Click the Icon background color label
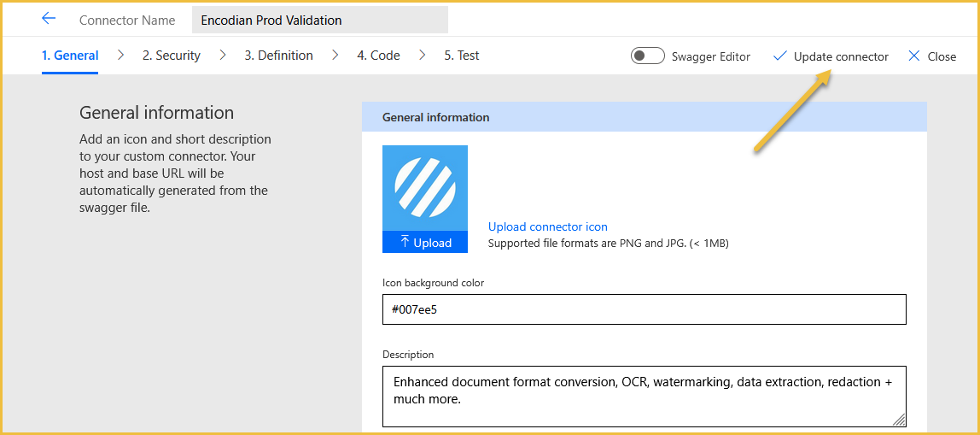This screenshot has width=980, height=435. [433, 282]
